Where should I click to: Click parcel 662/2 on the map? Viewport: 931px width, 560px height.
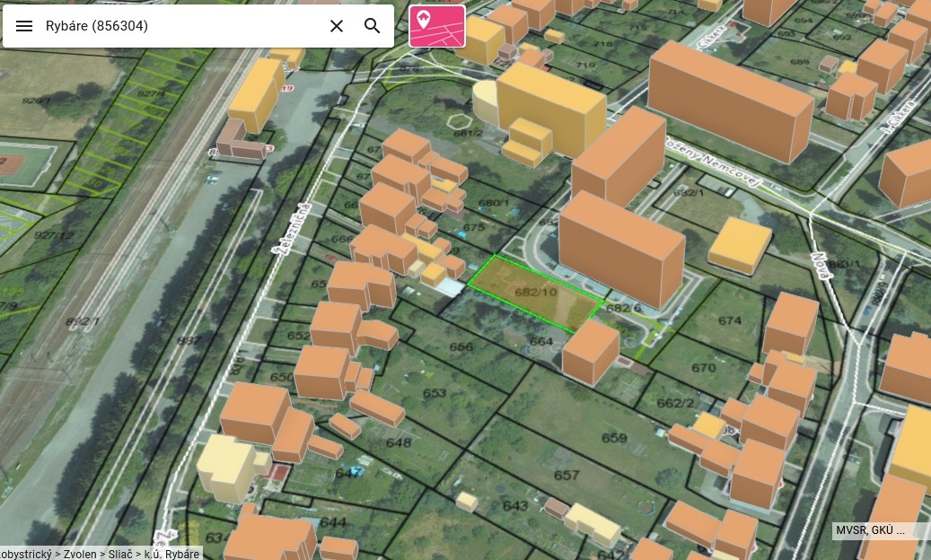pos(676,403)
